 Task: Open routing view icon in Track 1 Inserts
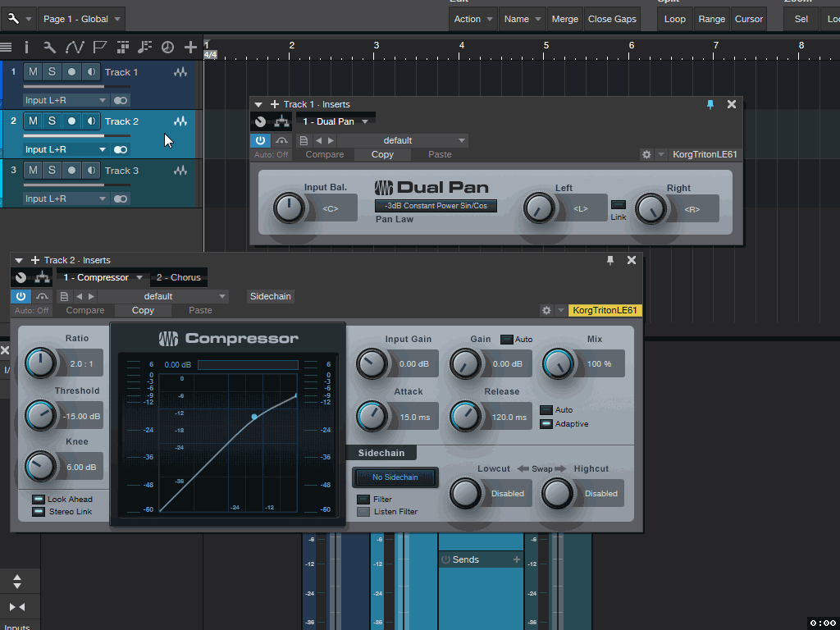(281, 121)
